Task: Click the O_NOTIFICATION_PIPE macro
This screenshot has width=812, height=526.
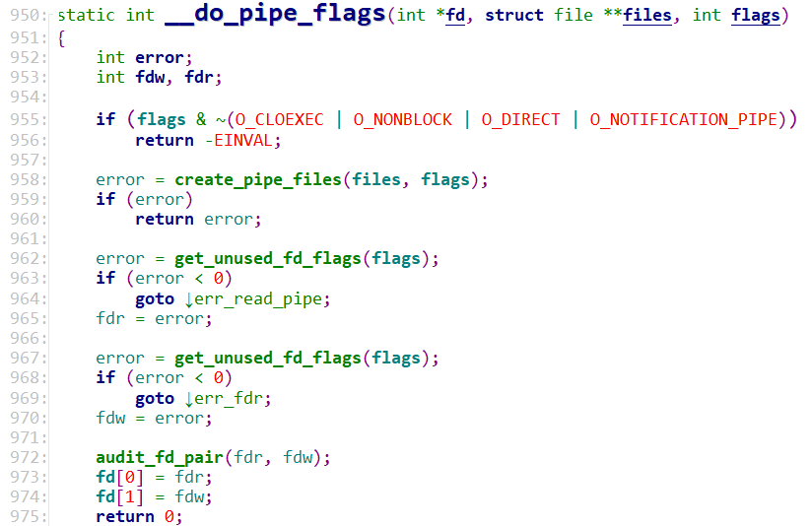Action: (x=684, y=119)
